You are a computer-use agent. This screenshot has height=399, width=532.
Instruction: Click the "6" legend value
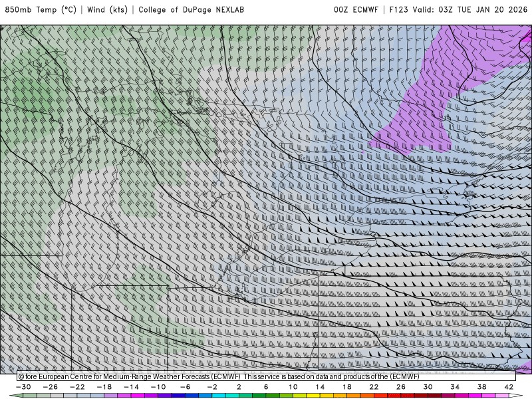coord(266,387)
